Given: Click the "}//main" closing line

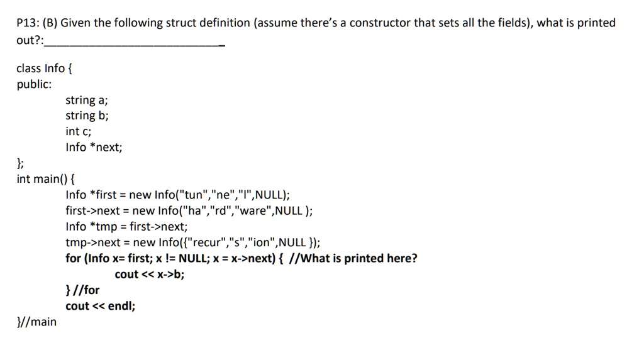Looking at the screenshot, I should [36, 322].
